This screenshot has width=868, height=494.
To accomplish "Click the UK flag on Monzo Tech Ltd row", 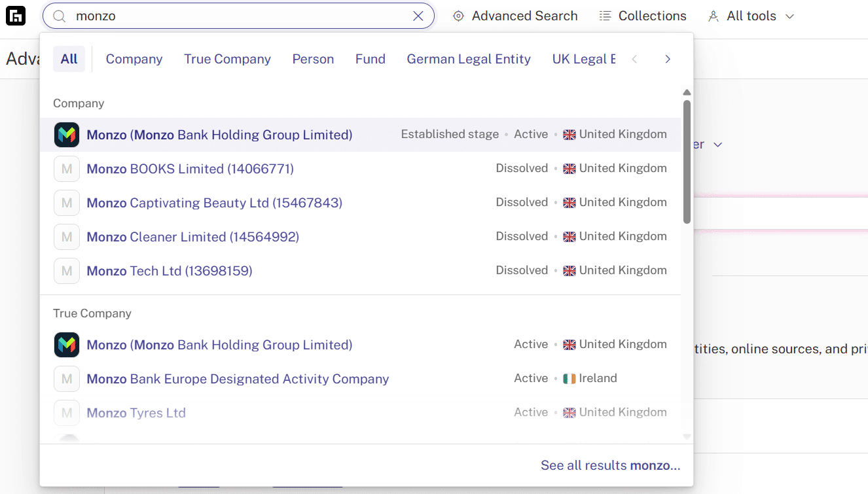I will (570, 271).
